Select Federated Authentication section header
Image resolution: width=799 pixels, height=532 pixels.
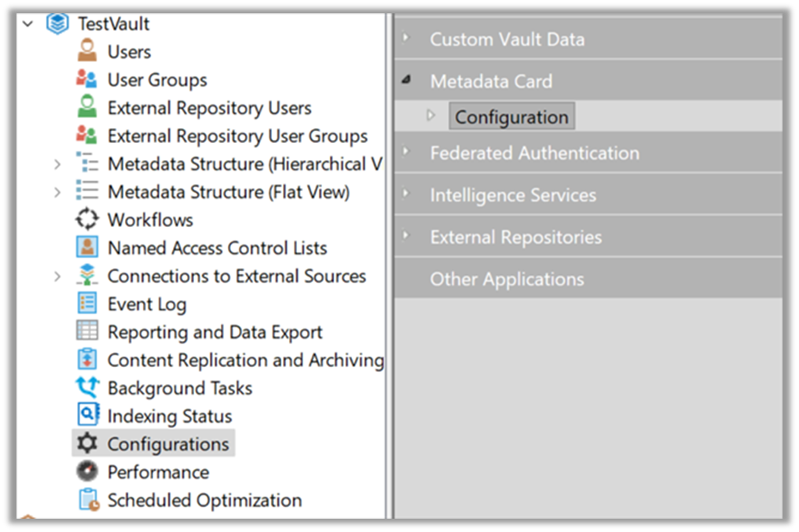tap(588, 152)
